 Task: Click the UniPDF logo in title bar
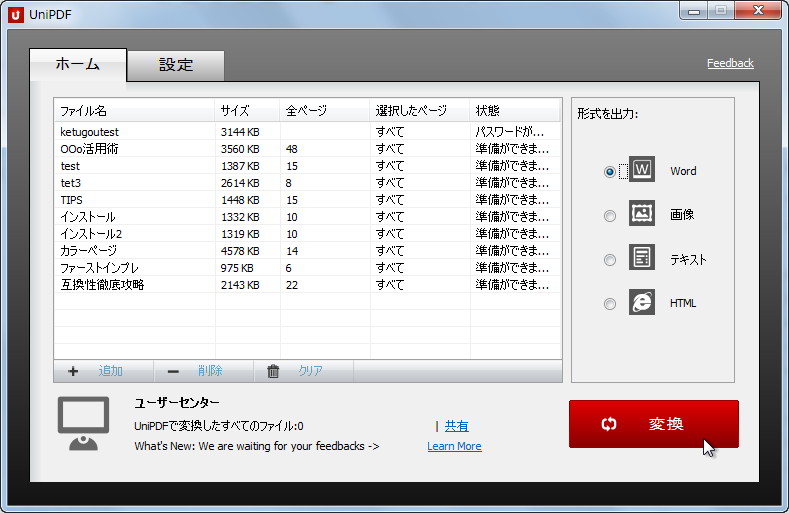pyautogui.click(x=16, y=15)
